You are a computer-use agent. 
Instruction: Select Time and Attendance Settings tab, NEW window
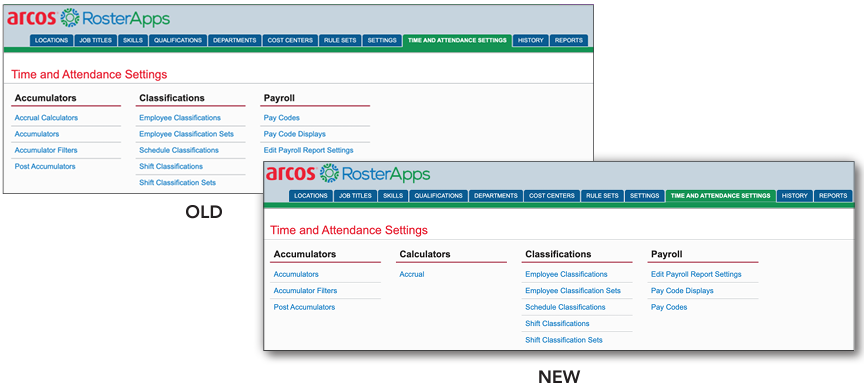point(721,196)
